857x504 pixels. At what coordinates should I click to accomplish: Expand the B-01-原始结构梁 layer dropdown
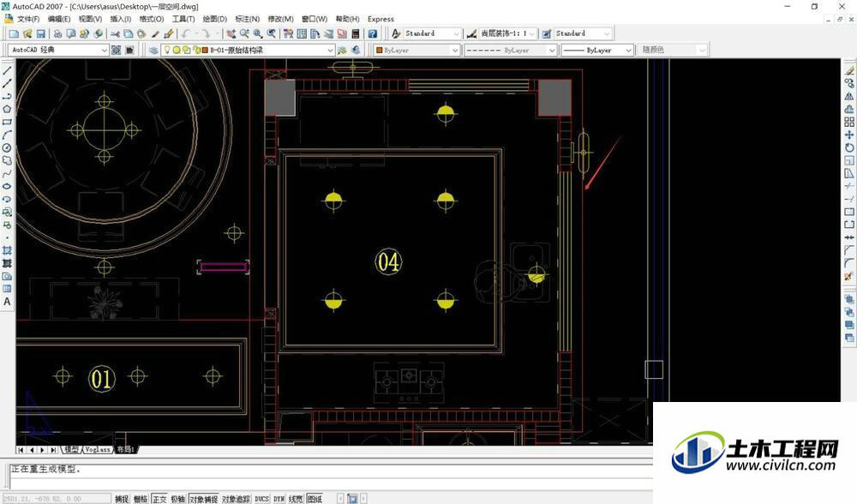(330, 50)
